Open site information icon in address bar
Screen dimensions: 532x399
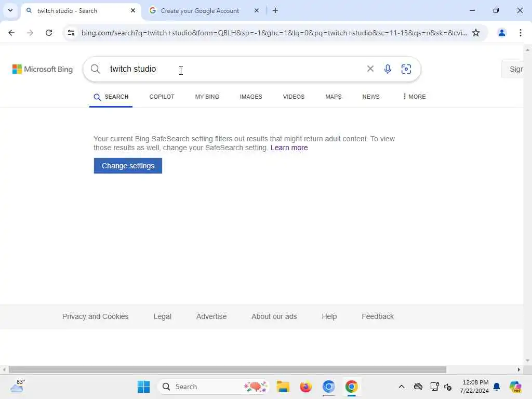71,33
